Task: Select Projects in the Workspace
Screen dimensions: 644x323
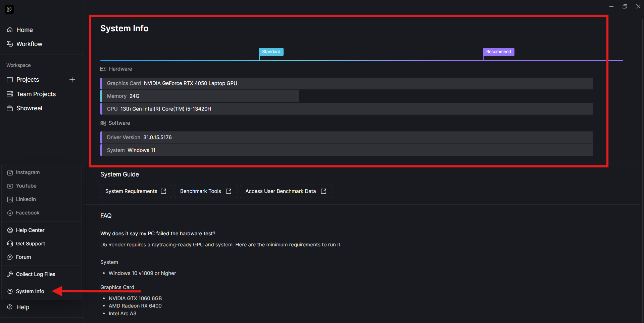Action: click(28, 80)
